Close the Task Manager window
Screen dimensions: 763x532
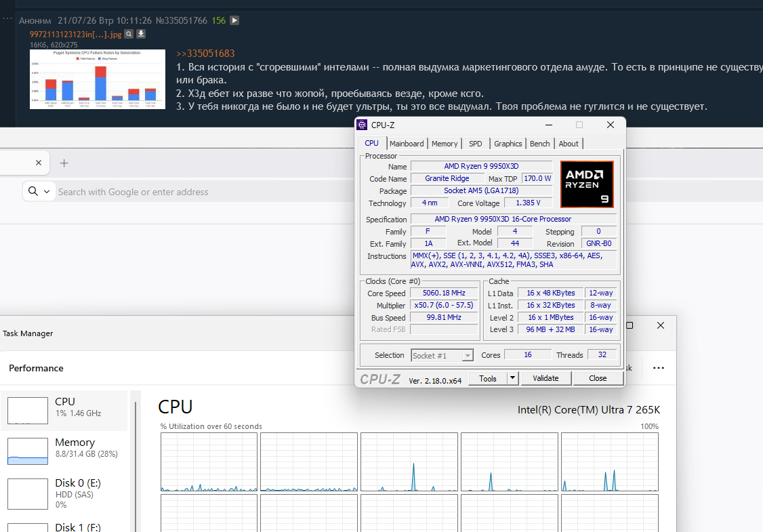660,325
